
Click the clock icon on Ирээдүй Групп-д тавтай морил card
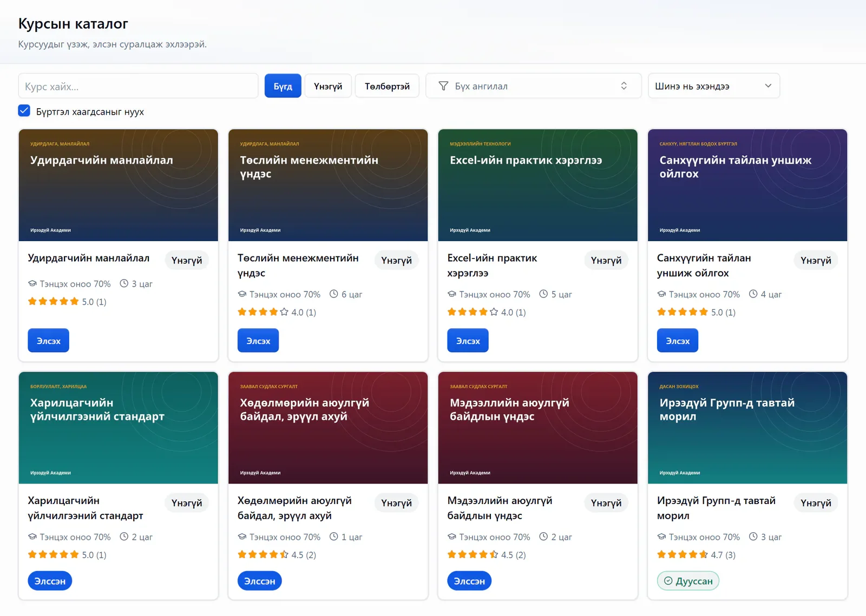753,536
